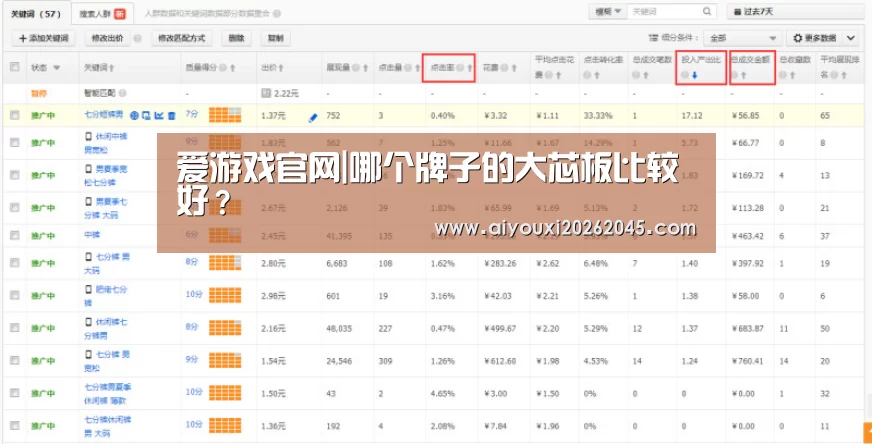Click help icon after 人群数据 notice text
The image size is (872, 444).
277,13
